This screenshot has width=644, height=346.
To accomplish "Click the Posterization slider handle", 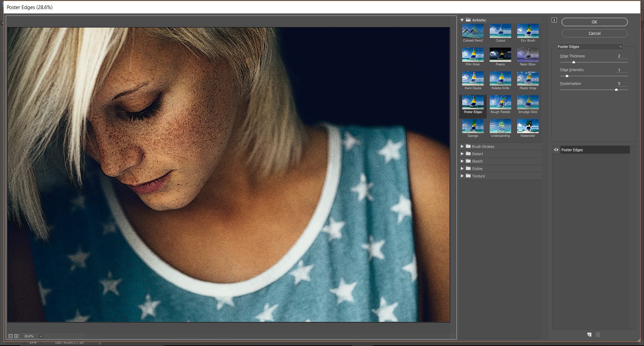I will [x=616, y=90].
